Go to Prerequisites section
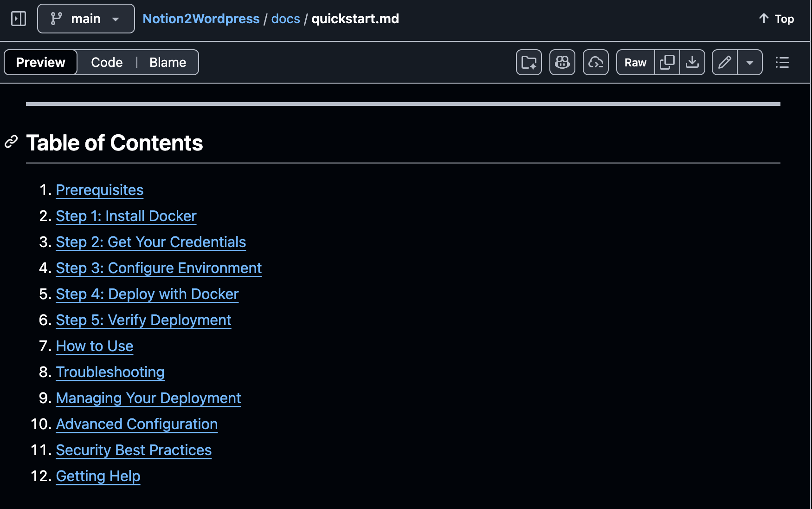 [x=100, y=190]
